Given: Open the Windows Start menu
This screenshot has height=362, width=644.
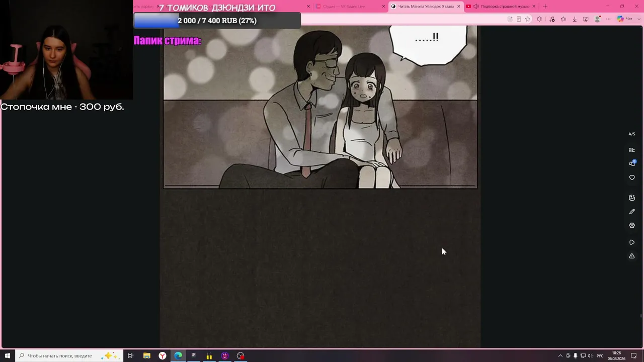Looking at the screenshot, I should coord(8,356).
